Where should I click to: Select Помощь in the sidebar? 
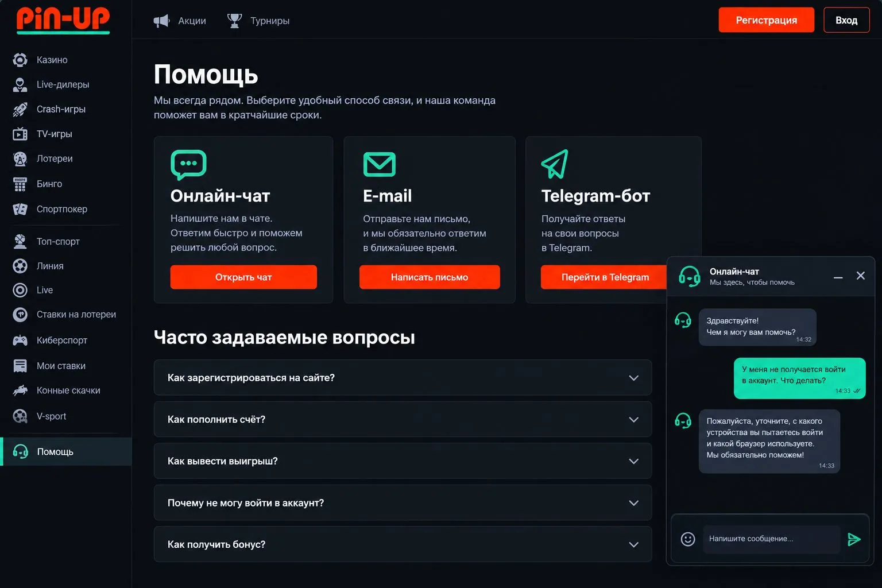pos(66,451)
